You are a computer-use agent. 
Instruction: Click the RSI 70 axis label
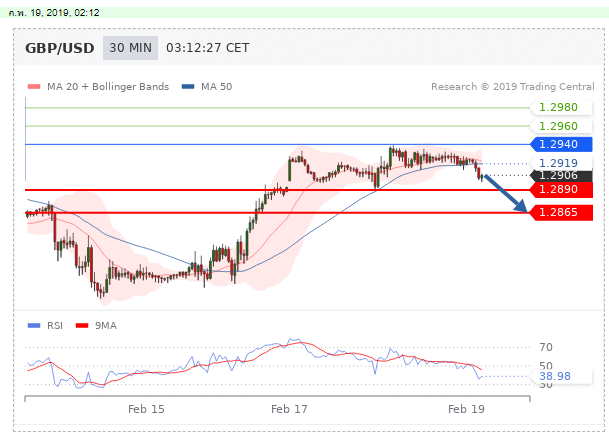tap(546, 347)
